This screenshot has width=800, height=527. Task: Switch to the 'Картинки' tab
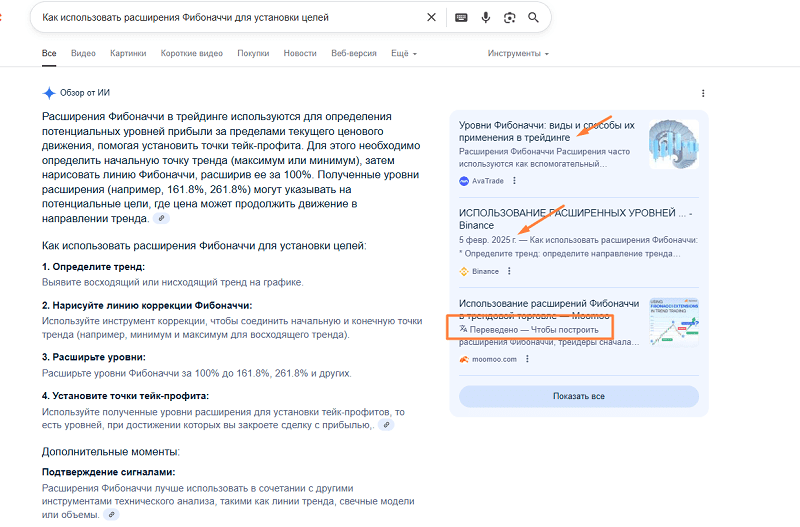128,53
